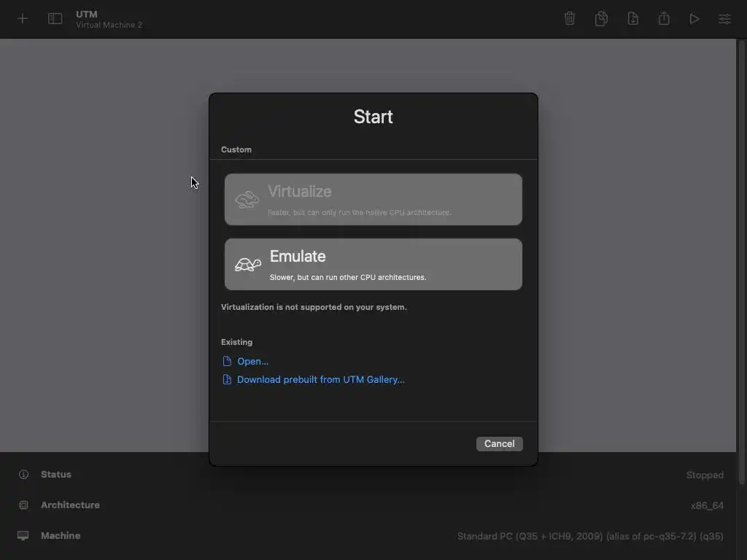Click the 'Virtual Machine 2' subtitle

tap(109, 25)
